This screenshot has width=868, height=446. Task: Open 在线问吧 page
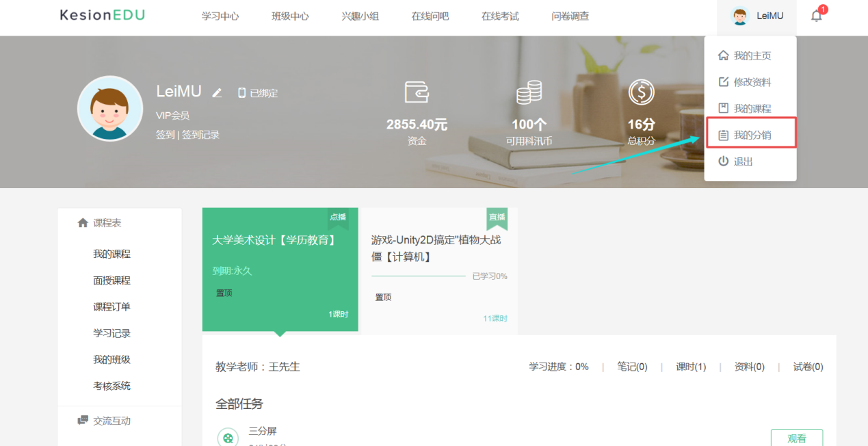coord(430,16)
